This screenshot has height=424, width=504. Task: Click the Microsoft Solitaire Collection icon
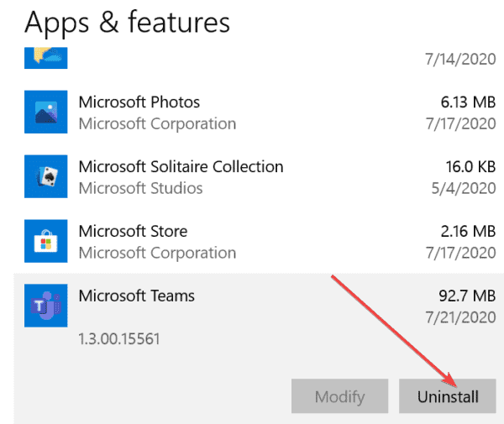[x=46, y=176]
